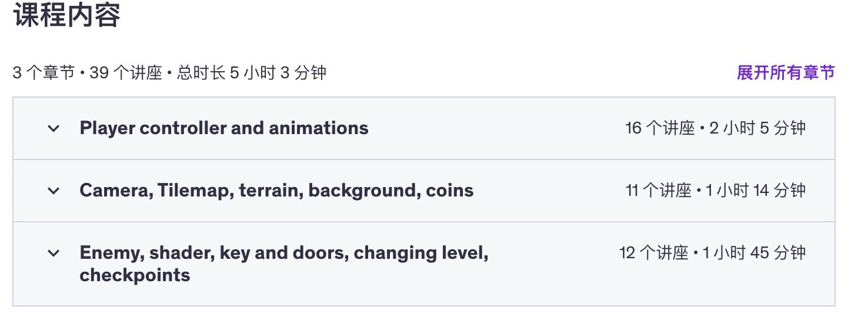The height and width of the screenshot is (320, 868).
Task: Click the 总时长 5 小时 3 分钟 text
Action: coord(251,73)
